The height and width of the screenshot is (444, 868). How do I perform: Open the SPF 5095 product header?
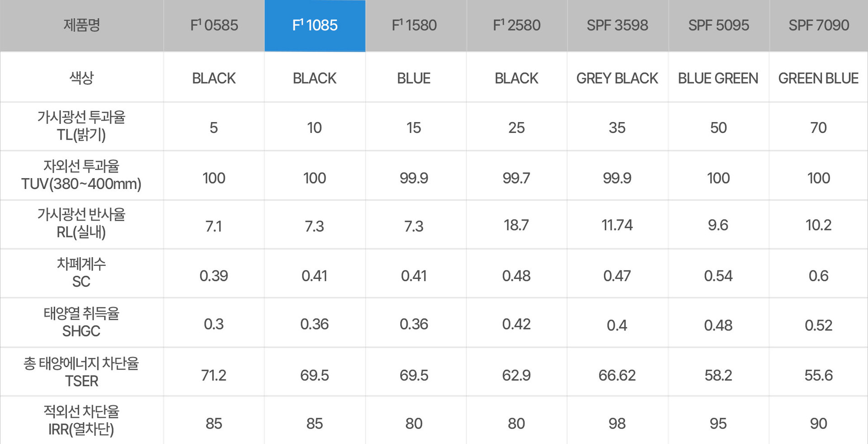pyautogui.click(x=718, y=25)
